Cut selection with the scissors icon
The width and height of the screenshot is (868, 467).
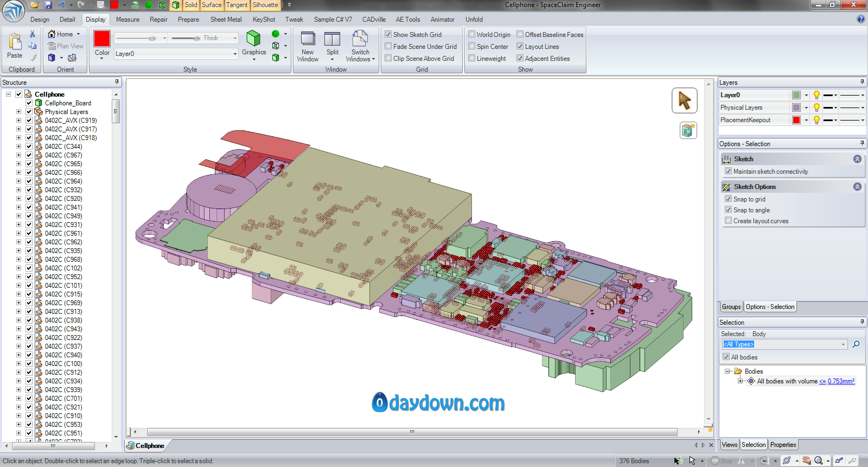click(33, 34)
